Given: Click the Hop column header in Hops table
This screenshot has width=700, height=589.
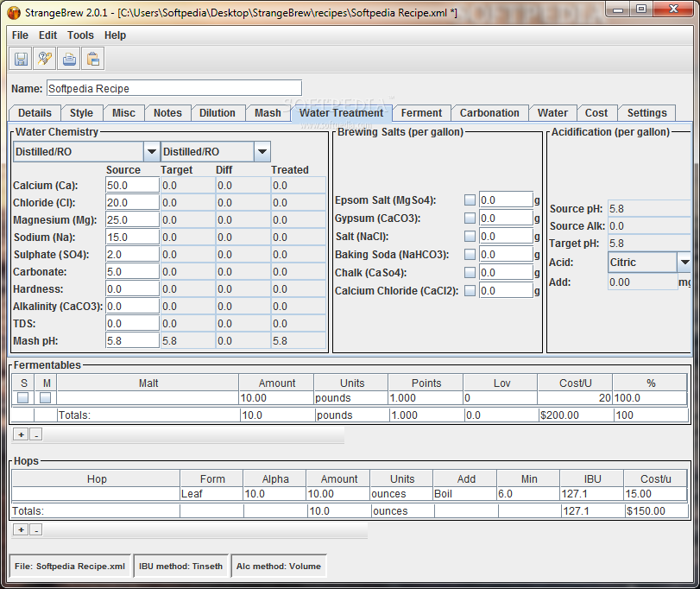Looking at the screenshot, I should [97, 479].
